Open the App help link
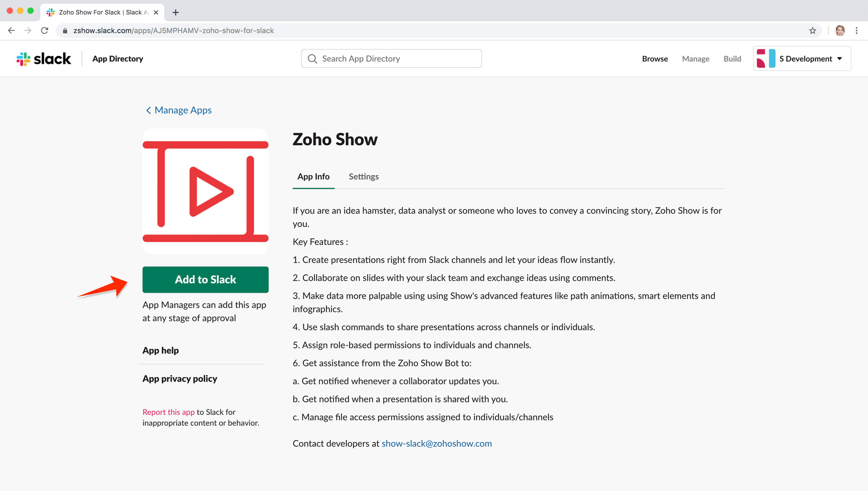This screenshot has width=868, height=491. tap(161, 350)
